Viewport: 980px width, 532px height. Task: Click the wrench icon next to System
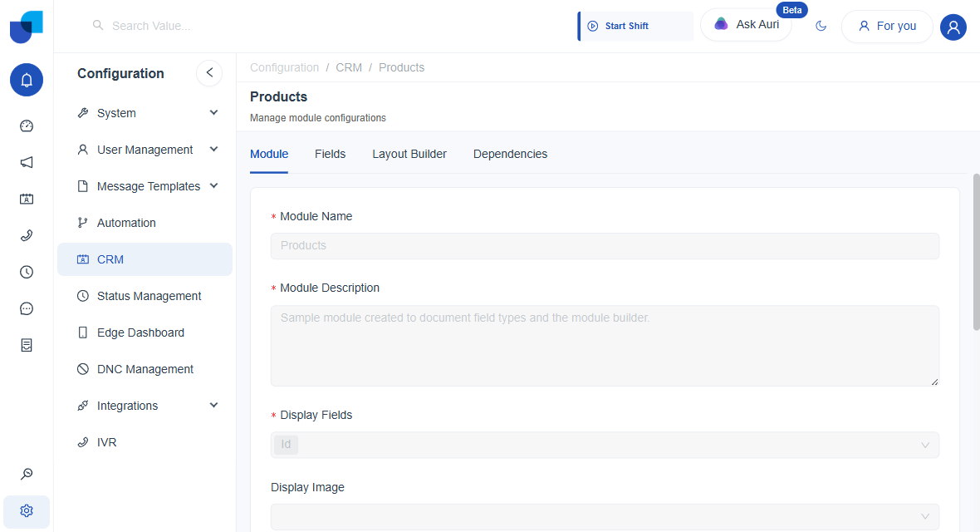coord(82,113)
